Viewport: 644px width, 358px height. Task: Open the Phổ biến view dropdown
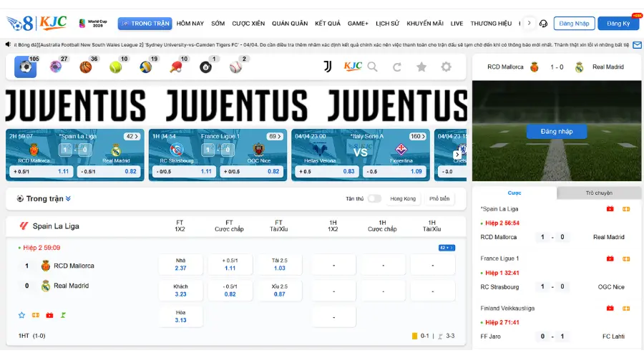coord(439,198)
